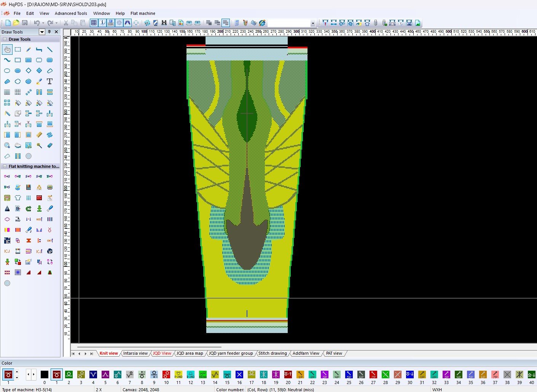The width and height of the screenshot is (537, 392).
Task: Click the magnifier zoom tool
Action: point(7,145)
